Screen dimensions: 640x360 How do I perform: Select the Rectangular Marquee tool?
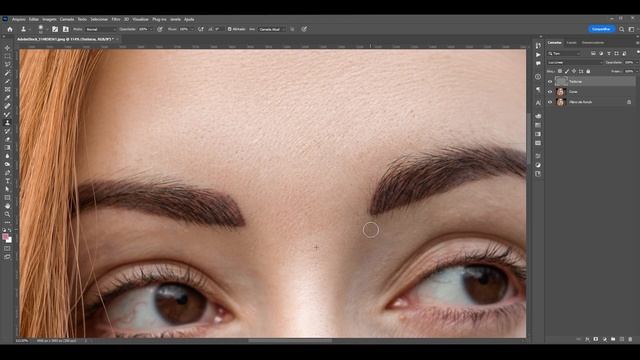pos(7,56)
